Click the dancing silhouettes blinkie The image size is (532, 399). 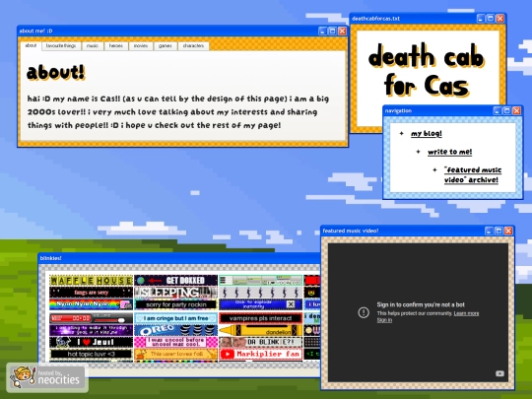(260, 293)
